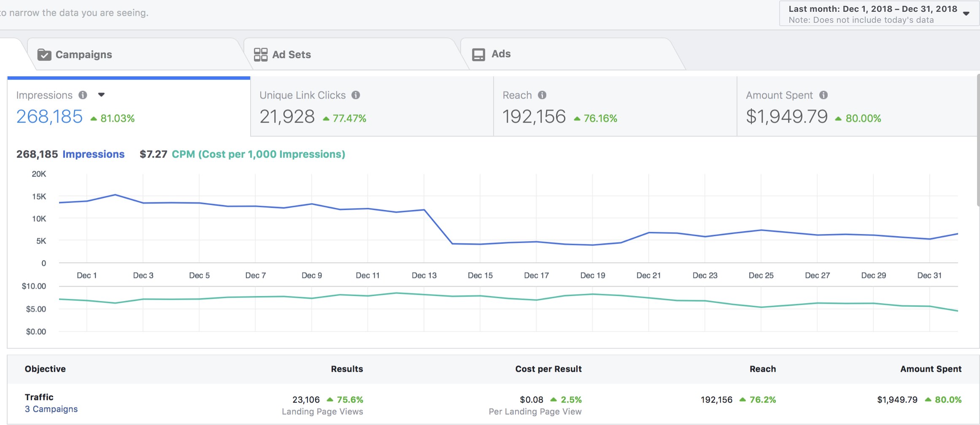The image size is (980, 425).
Task: Click the Landing Page Views label
Action: [322, 412]
